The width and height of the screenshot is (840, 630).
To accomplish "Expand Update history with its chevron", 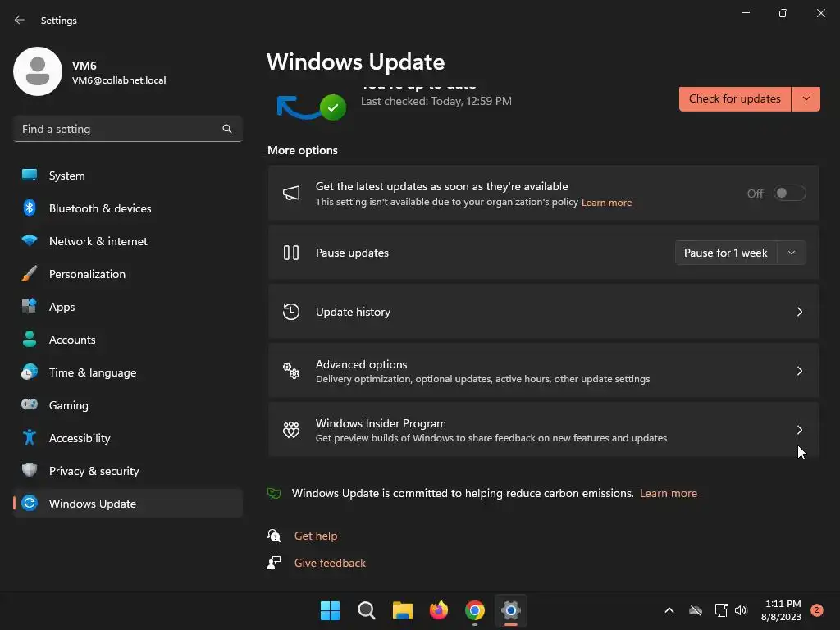I will (x=799, y=312).
